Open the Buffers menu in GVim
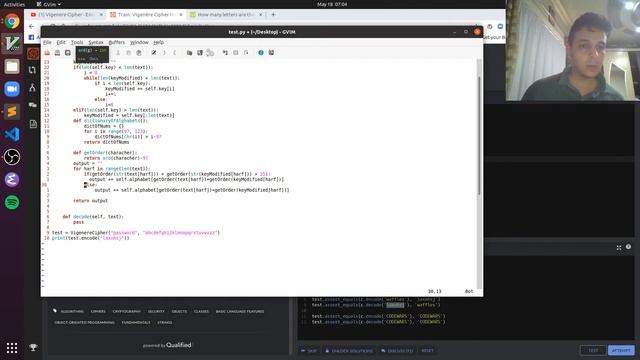Screen dimensions: 640x360 117,42
